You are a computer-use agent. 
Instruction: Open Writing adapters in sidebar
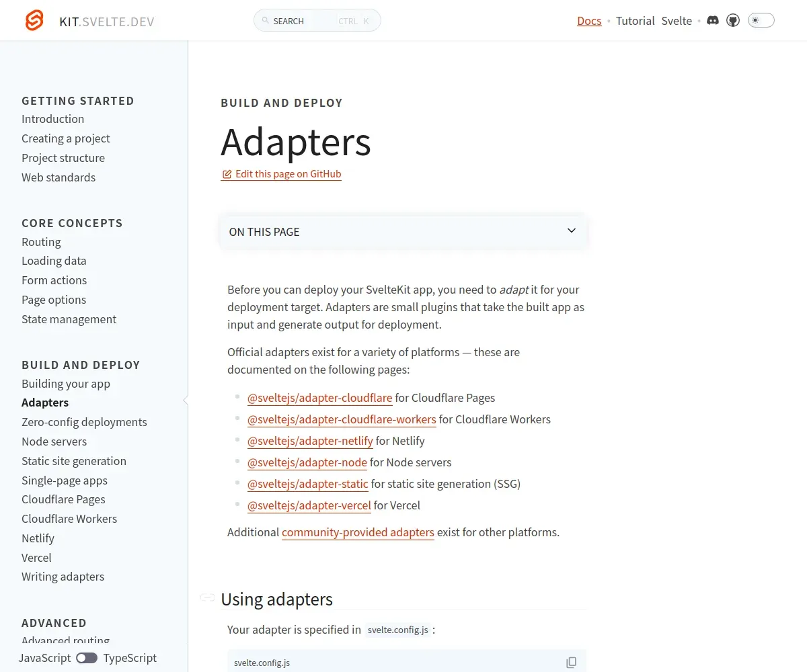tap(63, 577)
